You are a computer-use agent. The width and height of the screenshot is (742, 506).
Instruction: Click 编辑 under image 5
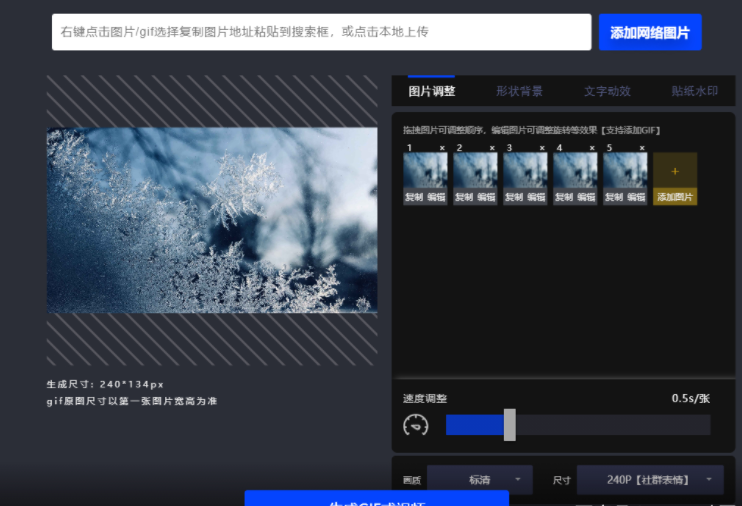tap(636, 197)
